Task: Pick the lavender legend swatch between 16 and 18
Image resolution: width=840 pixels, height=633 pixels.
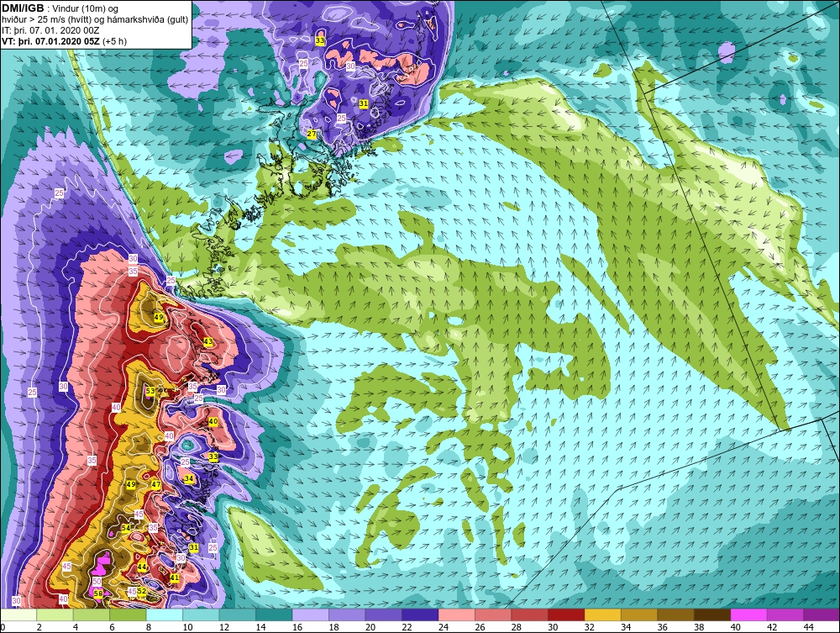Action: pos(311,615)
